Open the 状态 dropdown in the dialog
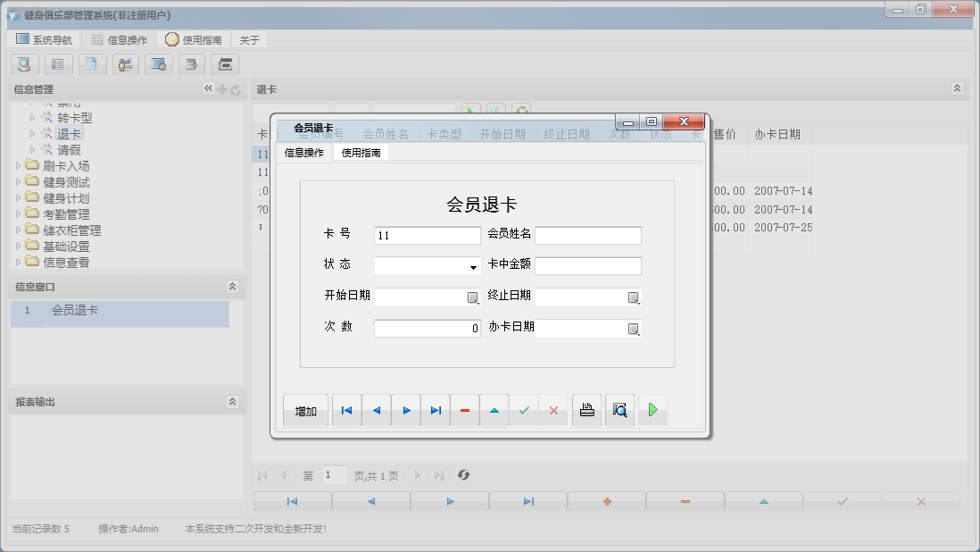This screenshot has width=980, height=552. (x=475, y=265)
